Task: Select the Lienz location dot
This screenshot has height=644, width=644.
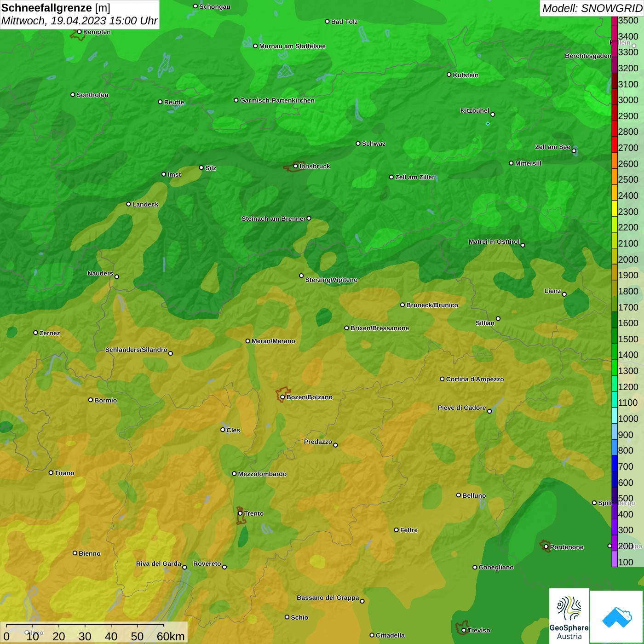Action: [x=564, y=294]
